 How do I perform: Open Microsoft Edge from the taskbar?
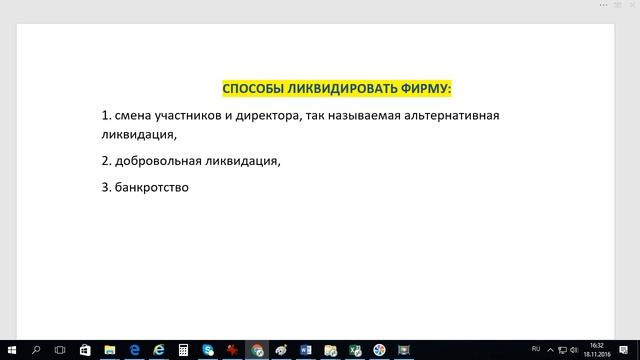(134, 350)
